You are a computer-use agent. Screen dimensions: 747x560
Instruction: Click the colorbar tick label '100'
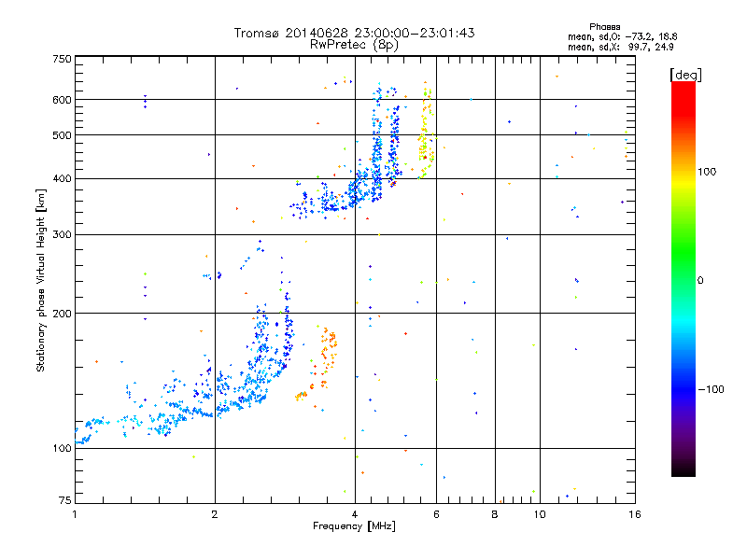point(707,172)
